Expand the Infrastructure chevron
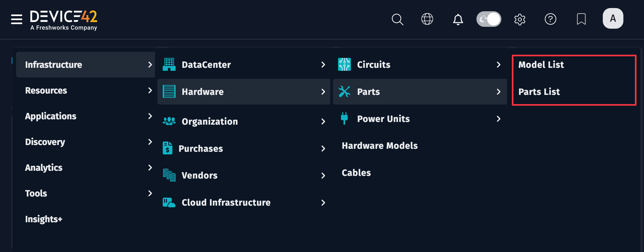644x252 pixels. pyautogui.click(x=150, y=65)
